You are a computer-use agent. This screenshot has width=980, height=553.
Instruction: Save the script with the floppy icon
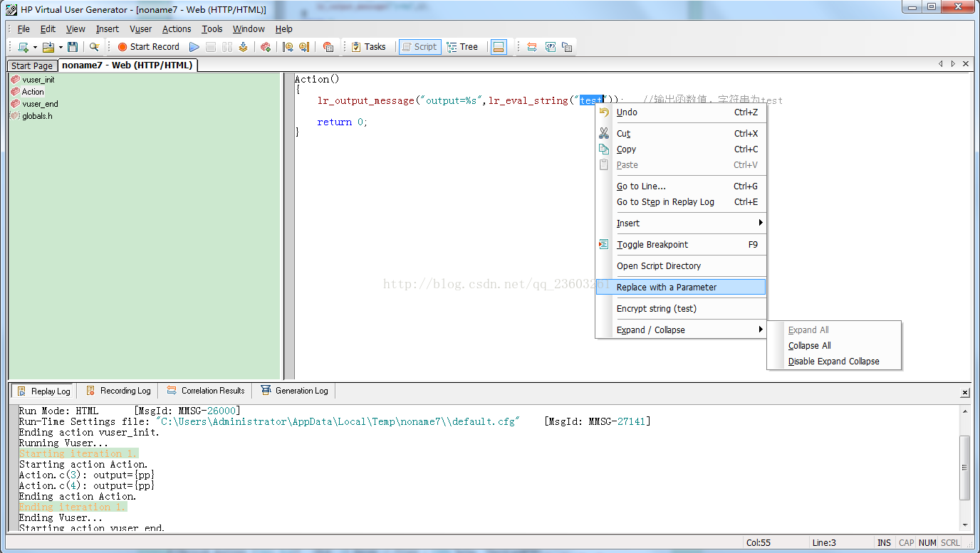click(x=73, y=47)
